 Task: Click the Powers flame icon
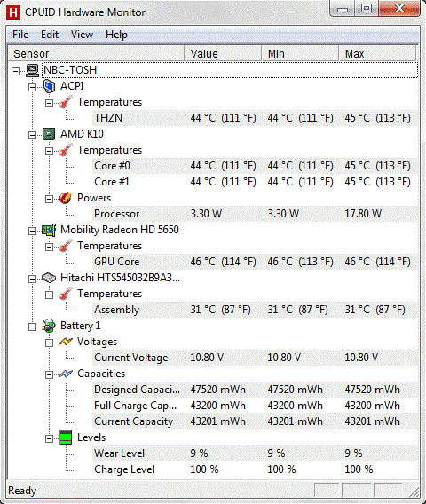click(66, 198)
